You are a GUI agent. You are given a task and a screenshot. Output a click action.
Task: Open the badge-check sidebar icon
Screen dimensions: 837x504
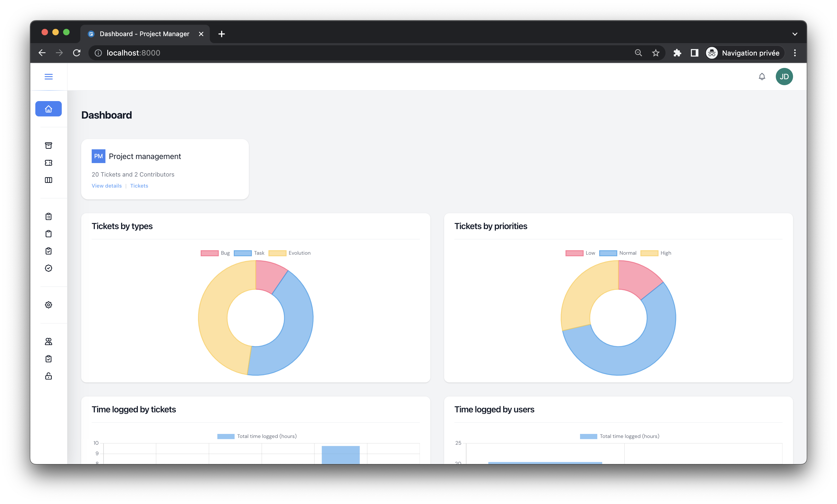[49, 268]
